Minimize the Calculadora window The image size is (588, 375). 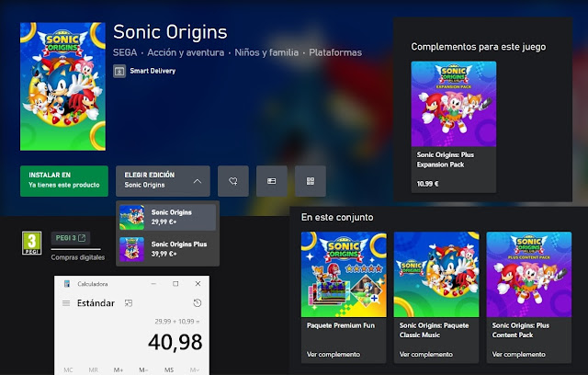coord(153,284)
